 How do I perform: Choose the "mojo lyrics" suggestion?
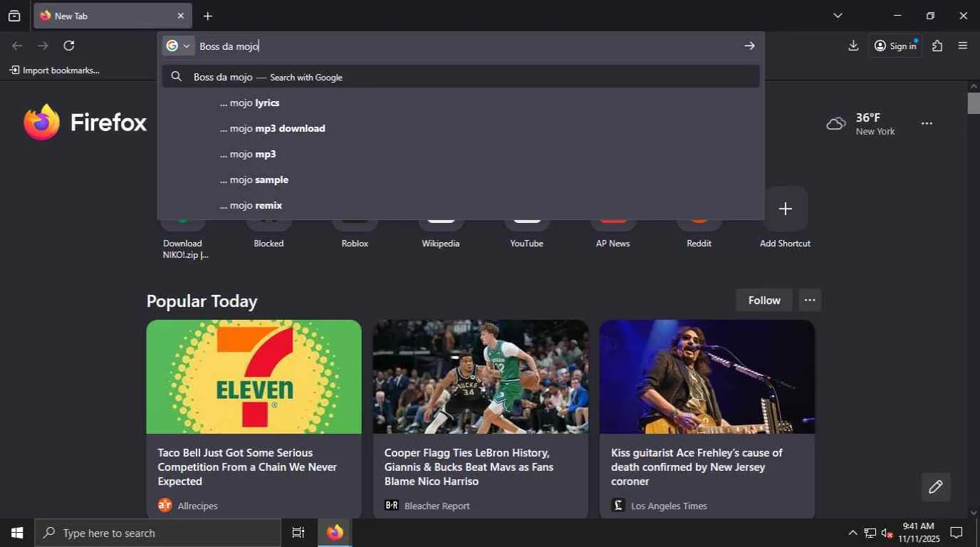[x=461, y=103]
